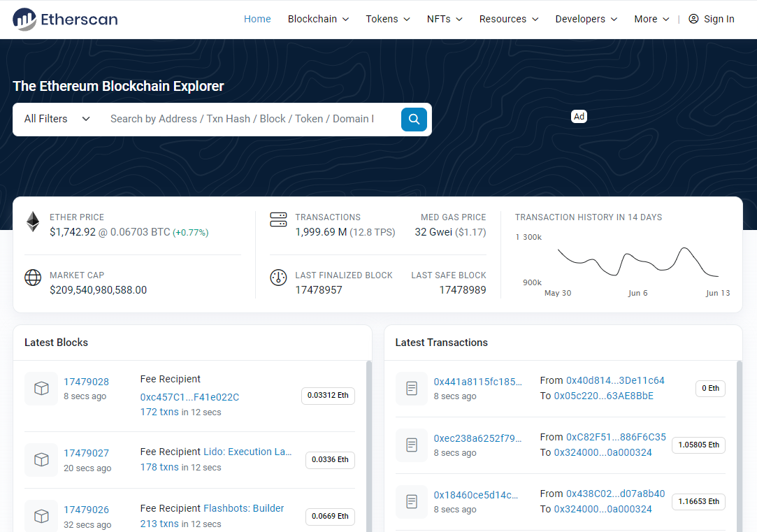
Task: Click the market cap value $209,540,980,588.00
Action: pos(98,290)
